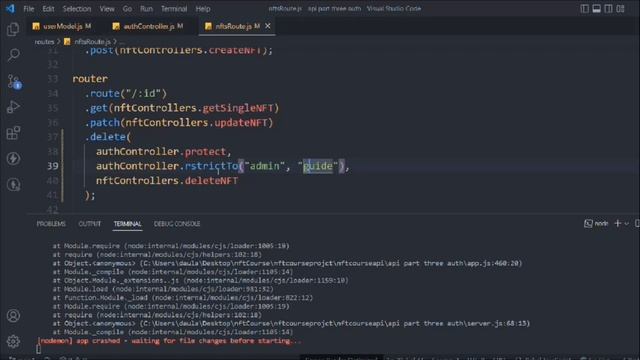Open the Source Control view
Image resolution: width=640 pixels, height=360 pixels.
click(x=14, y=82)
